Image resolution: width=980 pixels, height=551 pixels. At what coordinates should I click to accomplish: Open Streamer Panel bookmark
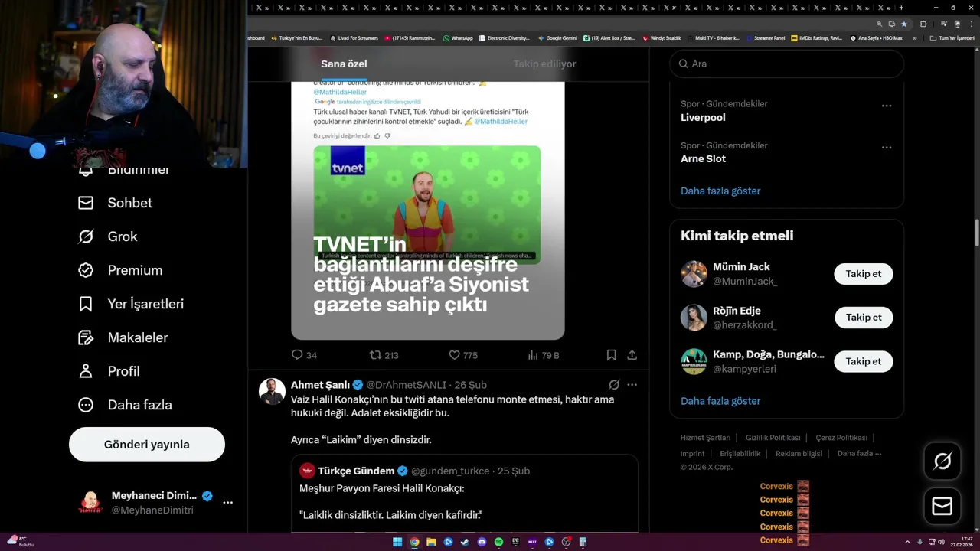click(765, 37)
